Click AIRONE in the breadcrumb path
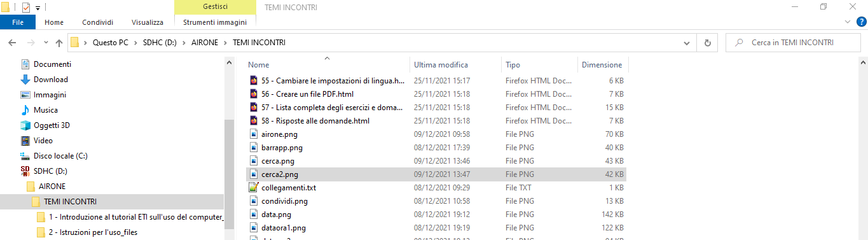Viewport: 868px width, 240px height. tap(204, 43)
